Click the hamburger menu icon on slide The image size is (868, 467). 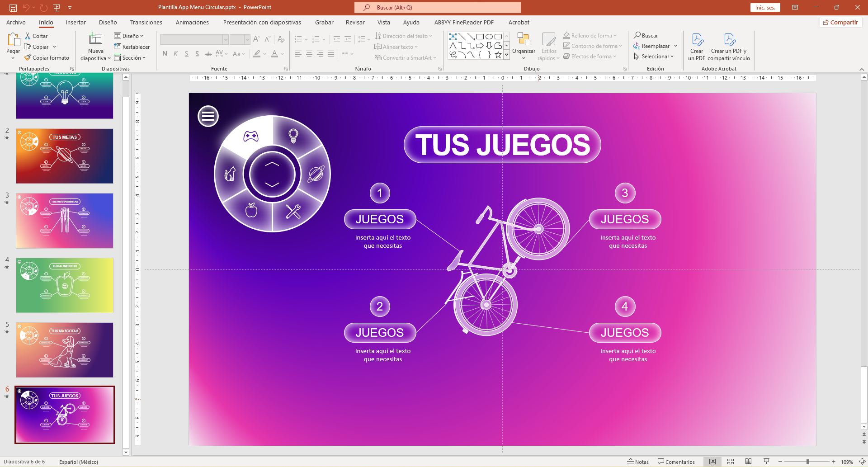coord(208,116)
